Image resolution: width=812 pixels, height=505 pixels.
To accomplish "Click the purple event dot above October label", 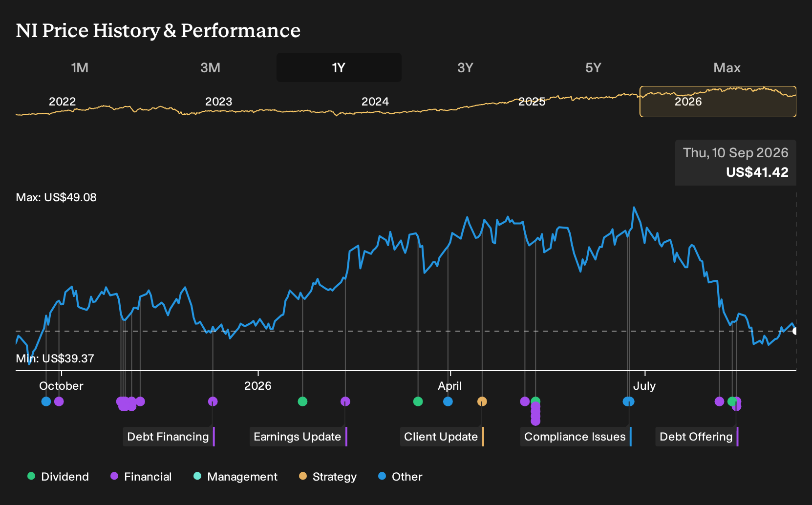I will coord(59,401).
